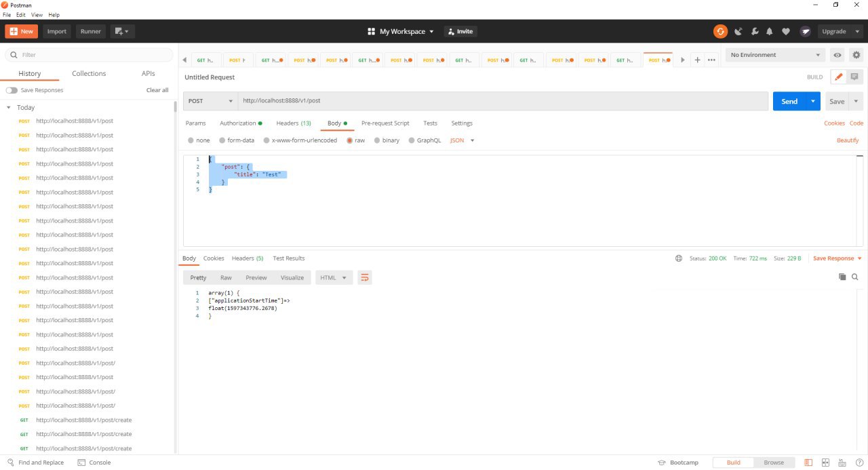Click the request URL input field
868x470 pixels.
click(502, 101)
